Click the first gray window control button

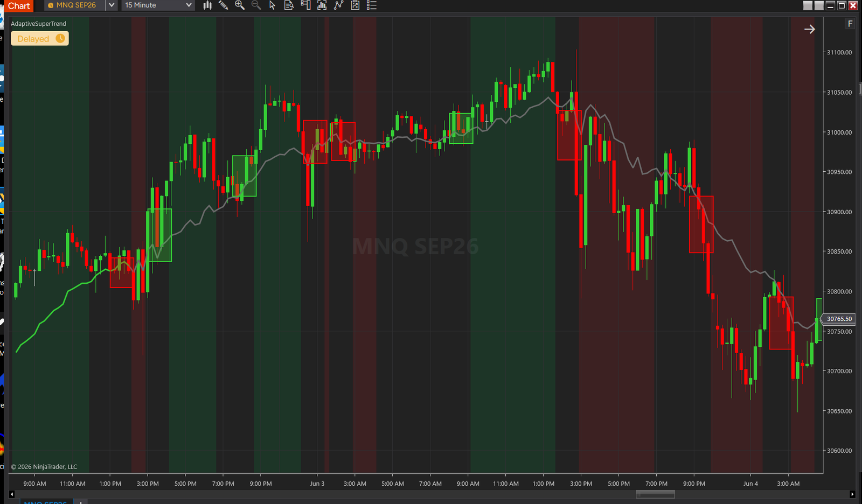click(808, 5)
